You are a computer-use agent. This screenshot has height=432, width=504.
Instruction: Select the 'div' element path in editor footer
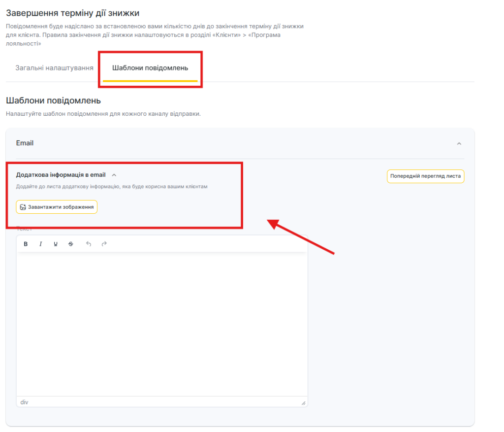[x=24, y=402]
